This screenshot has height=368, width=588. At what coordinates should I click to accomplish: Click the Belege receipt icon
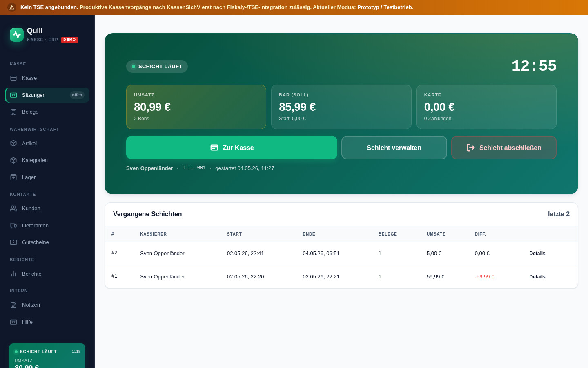click(x=13, y=112)
